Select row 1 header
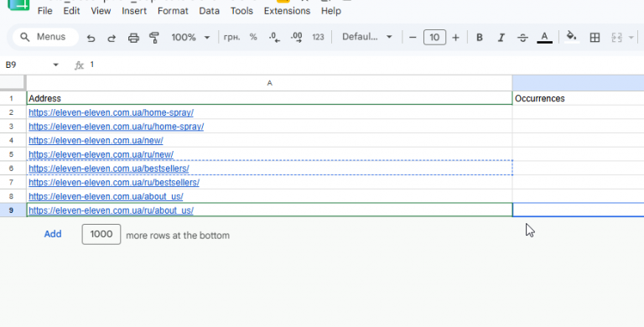The image size is (644, 327). tap(11, 99)
